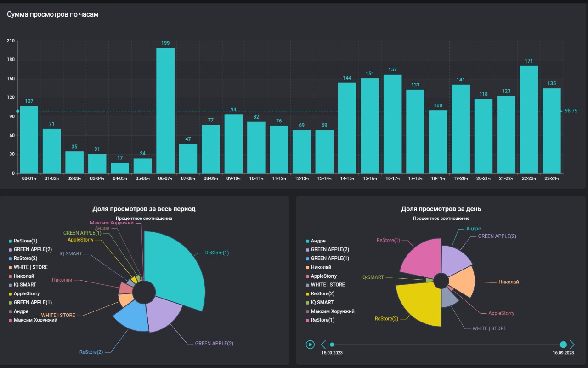Screen dimensions: 588x368
Task: Toggle Андре in the daily legend
Action: coord(316,241)
